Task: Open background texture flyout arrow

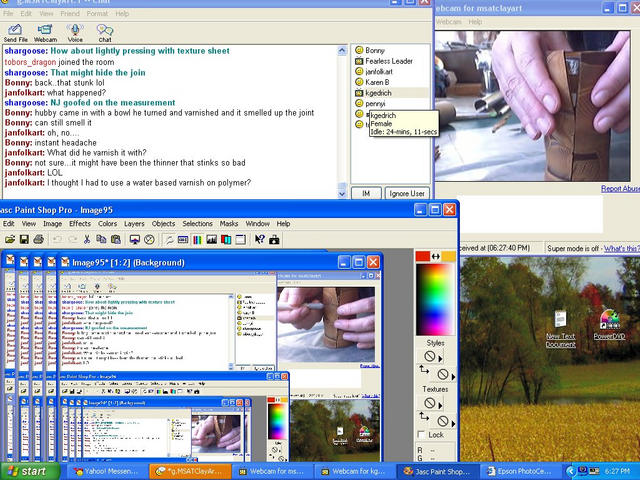Action: pos(453,423)
